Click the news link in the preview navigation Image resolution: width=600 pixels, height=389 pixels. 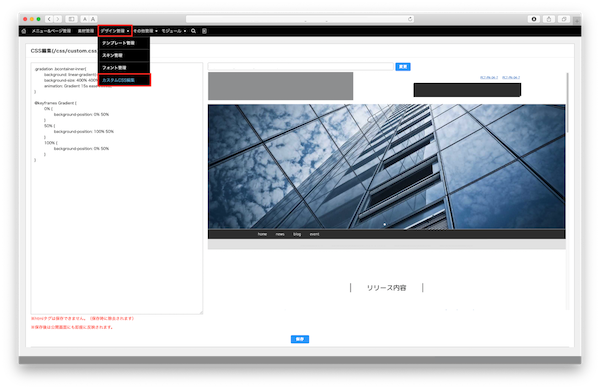(x=280, y=234)
